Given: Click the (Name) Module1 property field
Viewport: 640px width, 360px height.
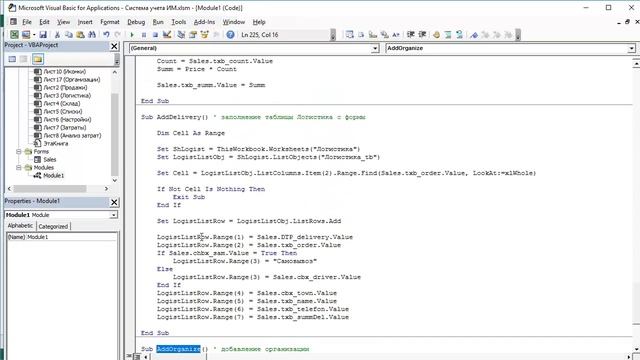Looking at the screenshot, I should (x=61, y=237).
